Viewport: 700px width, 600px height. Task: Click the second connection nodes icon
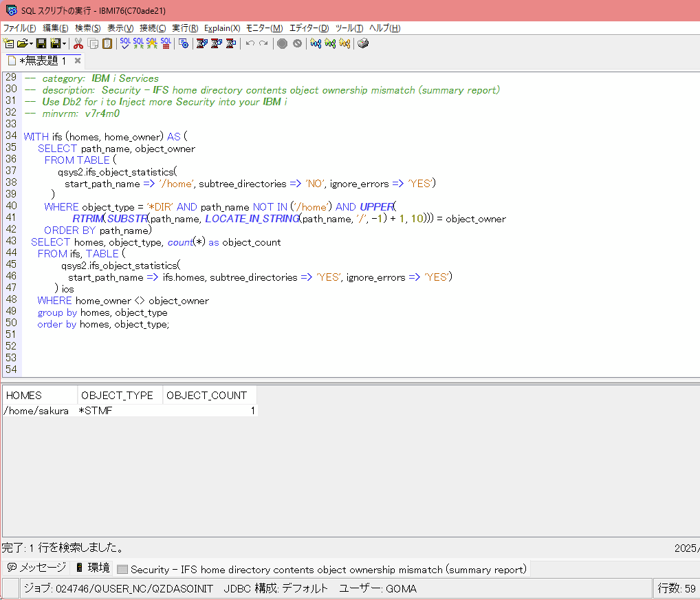coord(330,43)
